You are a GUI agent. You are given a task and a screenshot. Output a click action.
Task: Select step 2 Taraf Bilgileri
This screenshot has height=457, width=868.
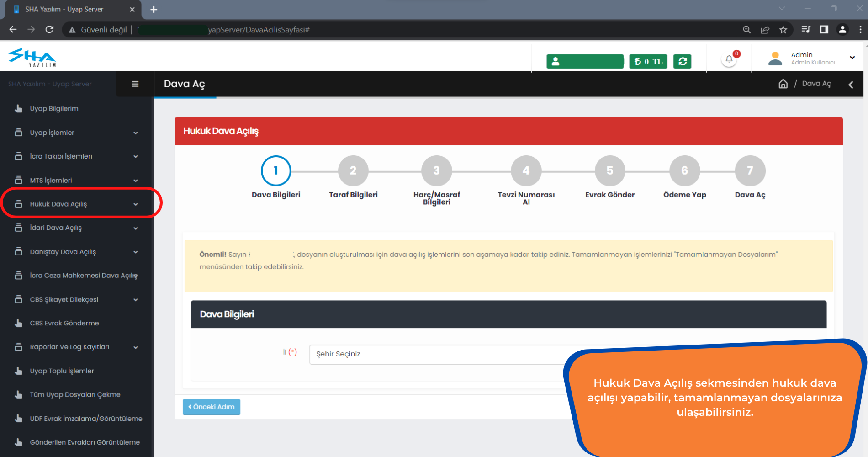point(353,171)
